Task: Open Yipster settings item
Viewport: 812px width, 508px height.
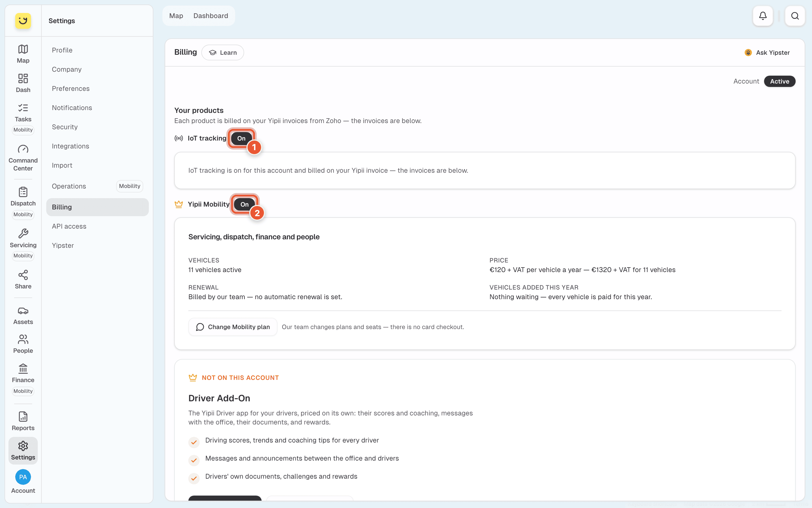Action: pos(97,245)
